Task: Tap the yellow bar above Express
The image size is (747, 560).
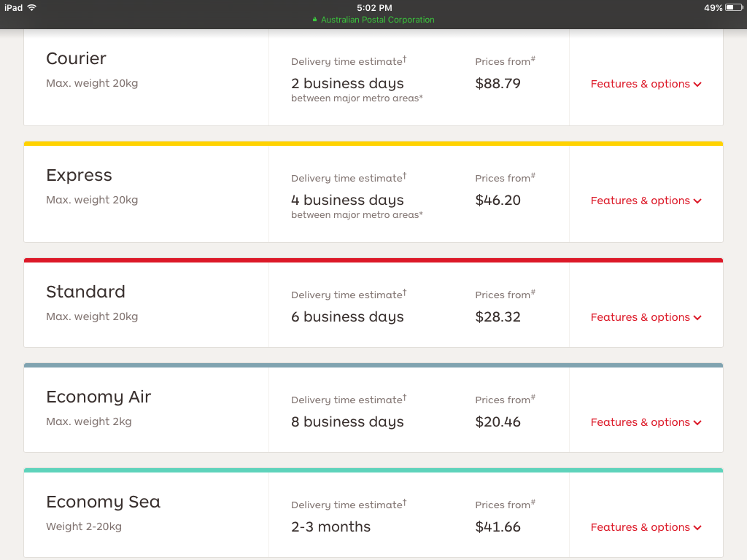Action: coord(373,144)
